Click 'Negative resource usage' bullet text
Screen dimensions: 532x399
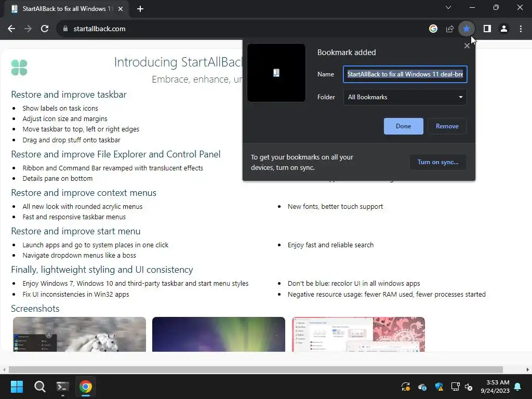387,295
